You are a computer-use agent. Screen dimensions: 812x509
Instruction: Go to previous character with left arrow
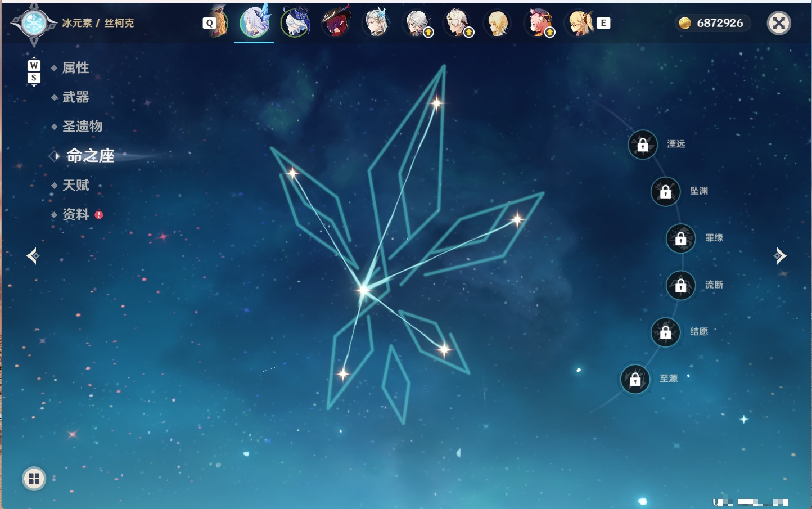pyautogui.click(x=33, y=256)
